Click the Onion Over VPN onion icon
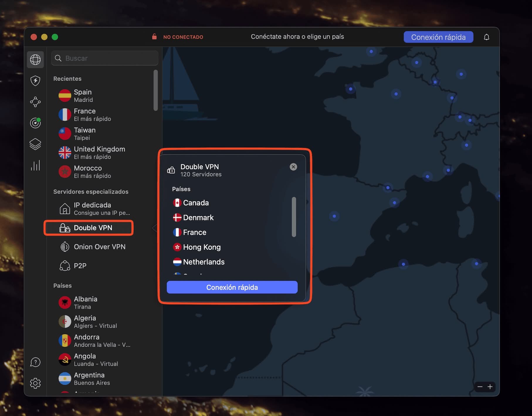The width and height of the screenshot is (532, 416). [x=65, y=247]
